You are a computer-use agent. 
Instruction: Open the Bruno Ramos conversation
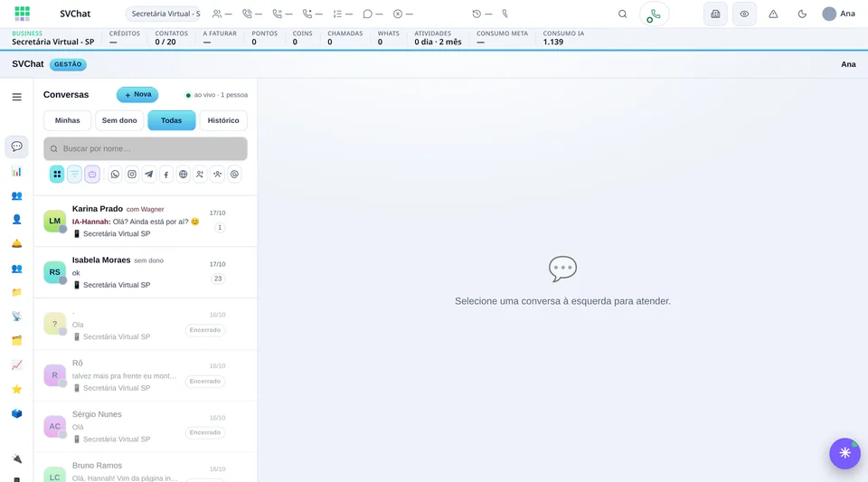click(146, 468)
